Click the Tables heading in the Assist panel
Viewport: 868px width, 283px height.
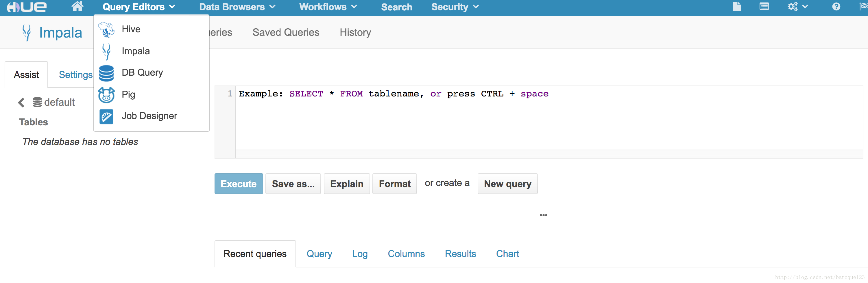point(33,122)
